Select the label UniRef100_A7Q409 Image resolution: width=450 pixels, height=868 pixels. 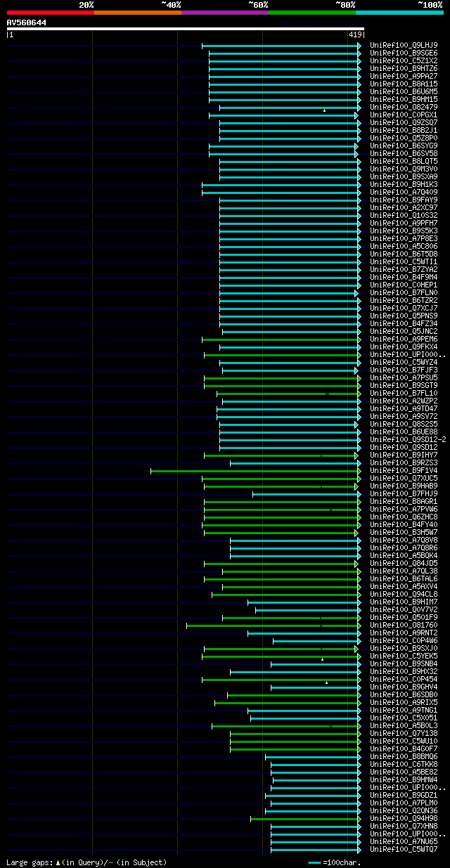point(404,192)
